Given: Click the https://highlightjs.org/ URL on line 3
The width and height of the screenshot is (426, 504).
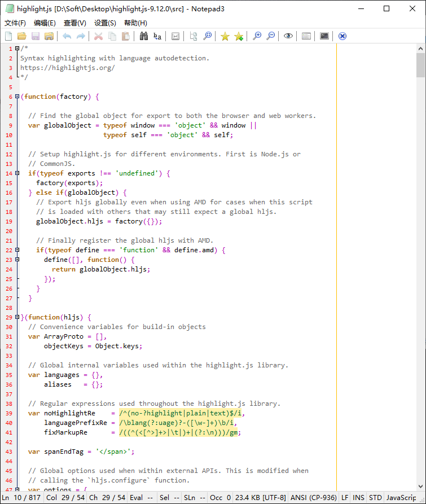Looking at the screenshot, I should pyautogui.click(x=68, y=68).
